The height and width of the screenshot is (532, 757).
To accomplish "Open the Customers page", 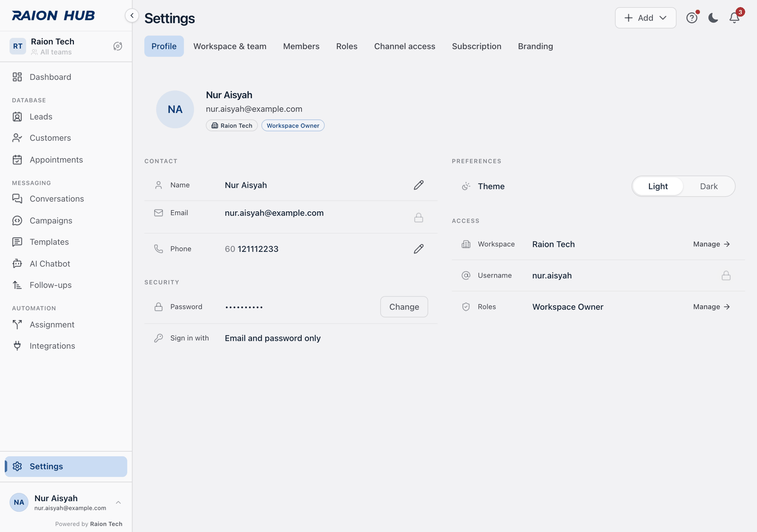I will (66, 138).
